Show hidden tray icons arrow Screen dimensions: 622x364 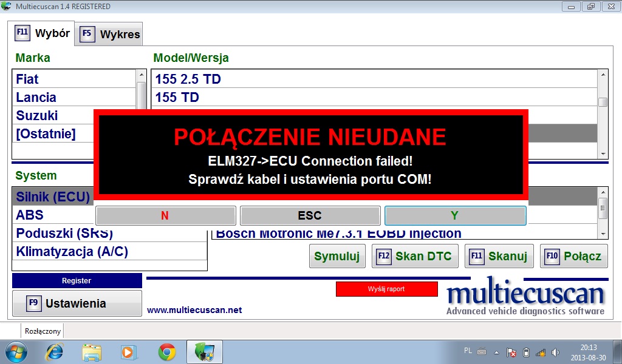[x=496, y=352]
